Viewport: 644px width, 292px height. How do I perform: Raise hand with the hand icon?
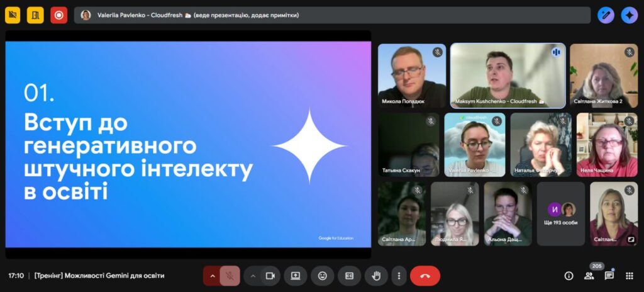tap(376, 276)
